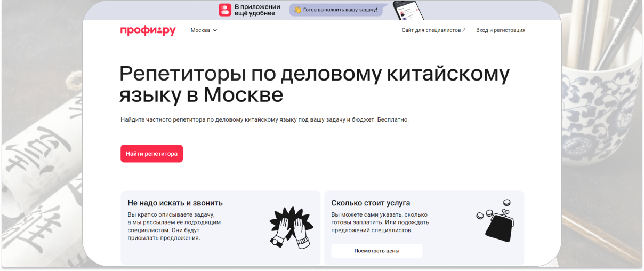Open "Сайт для специалистов" link
The image size is (644, 271).
(x=431, y=30)
